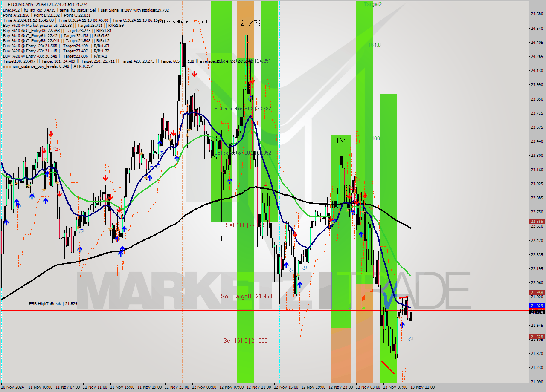
Task: Click the '13 Nov 03:00' time label
Action: (x=368, y=387)
